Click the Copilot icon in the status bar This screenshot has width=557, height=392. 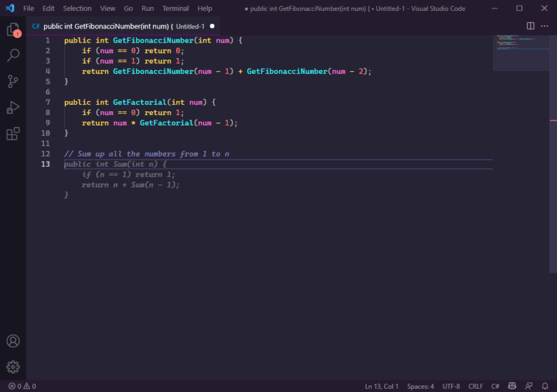(512, 386)
